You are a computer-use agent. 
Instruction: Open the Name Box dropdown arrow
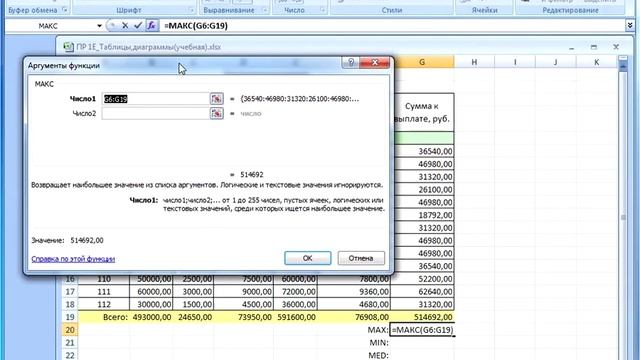[x=99, y=26]
